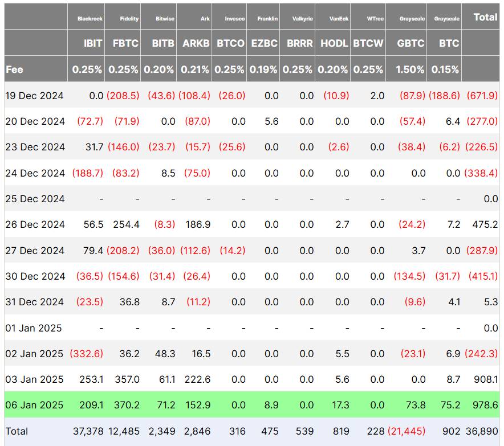Select the GBTC ticker header
This screenshot has width=504, height=446.
tap(411, 43)
